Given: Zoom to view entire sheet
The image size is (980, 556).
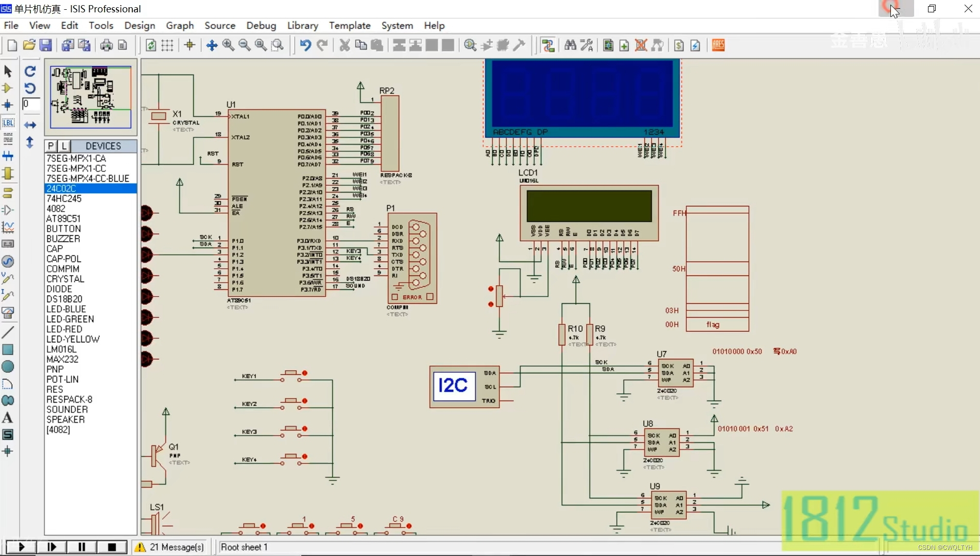Looking at the screenshot, I should [261, 45].
